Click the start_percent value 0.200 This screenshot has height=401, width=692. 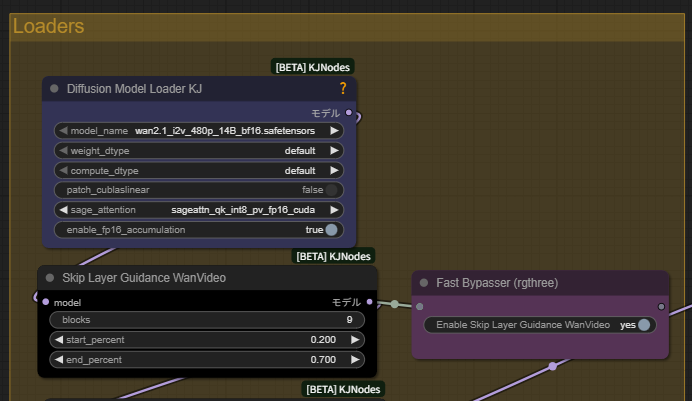[323, 340]
